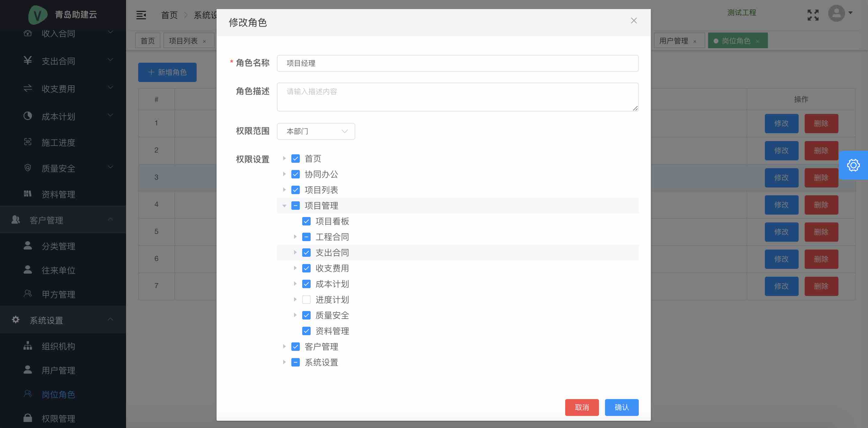Click the 支出合同 yen icon in sidebar
Image resolution: width=868 pixels, height=428 pixels.
click(x=28, y=61)
